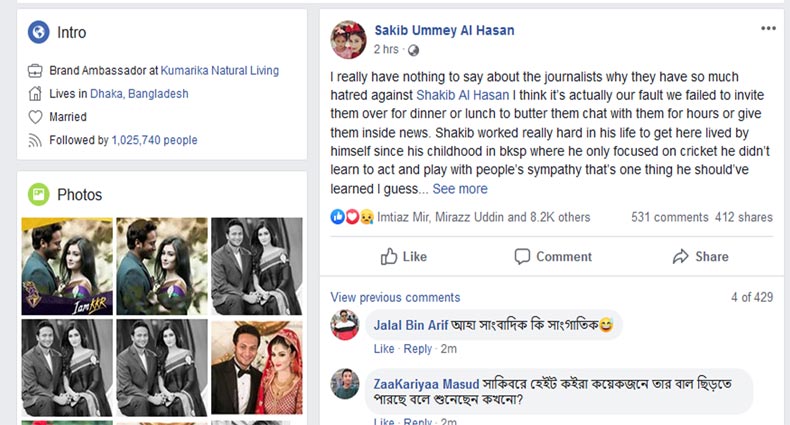Image resolution: width=790 pixels, height=425 pixels.
Task: Click the Photos section icon
Action: 39,195
